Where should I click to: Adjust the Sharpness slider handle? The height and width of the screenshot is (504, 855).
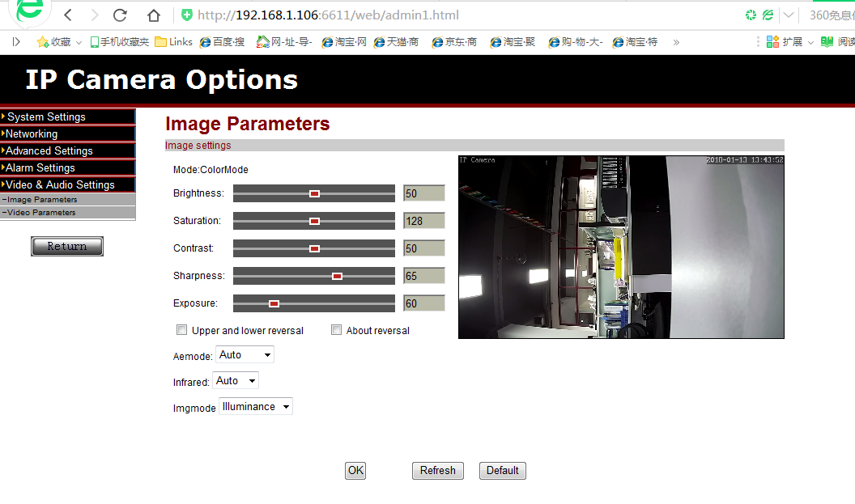pos(337,276)
